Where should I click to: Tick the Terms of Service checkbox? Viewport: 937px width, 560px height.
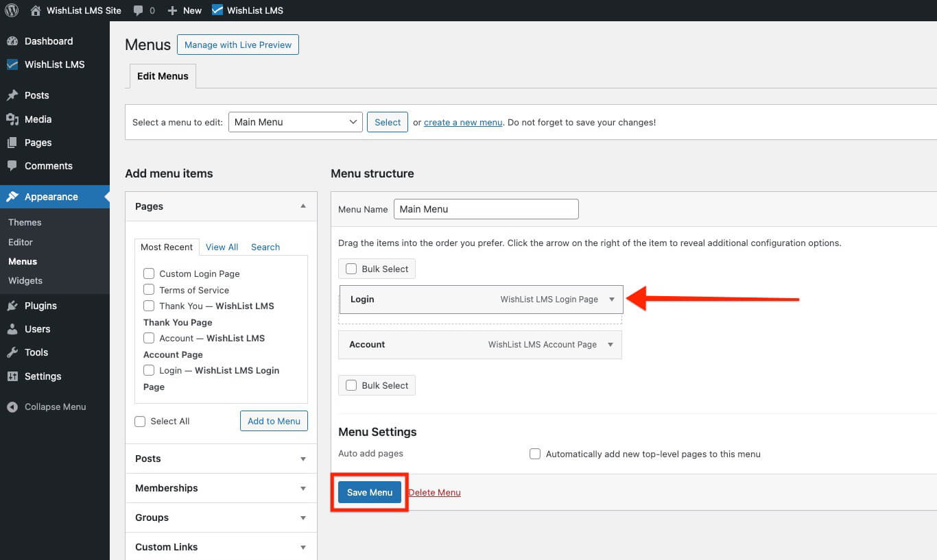(149, 290)
